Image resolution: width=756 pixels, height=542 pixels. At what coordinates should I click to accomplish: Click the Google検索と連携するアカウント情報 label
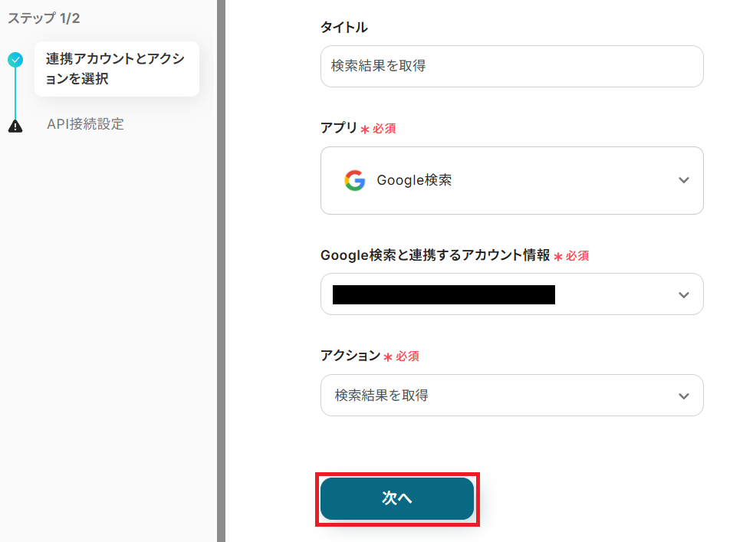435,256
